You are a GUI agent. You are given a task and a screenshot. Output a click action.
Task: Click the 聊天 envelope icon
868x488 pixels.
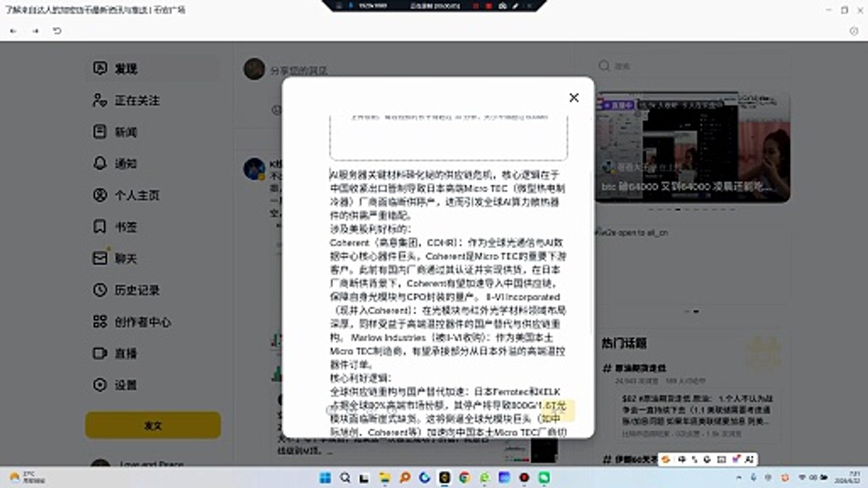click(100, 258)
